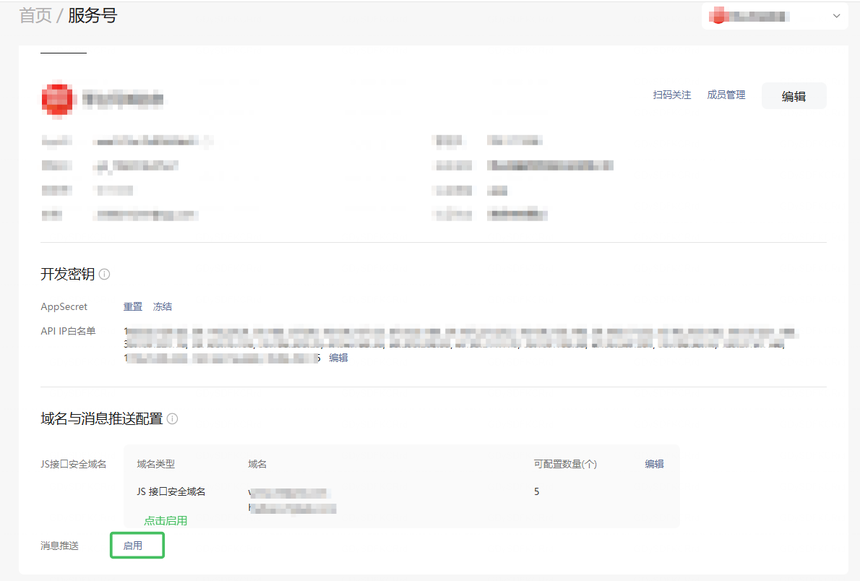Open 成员管理 member management link

[x=726, y=95]
